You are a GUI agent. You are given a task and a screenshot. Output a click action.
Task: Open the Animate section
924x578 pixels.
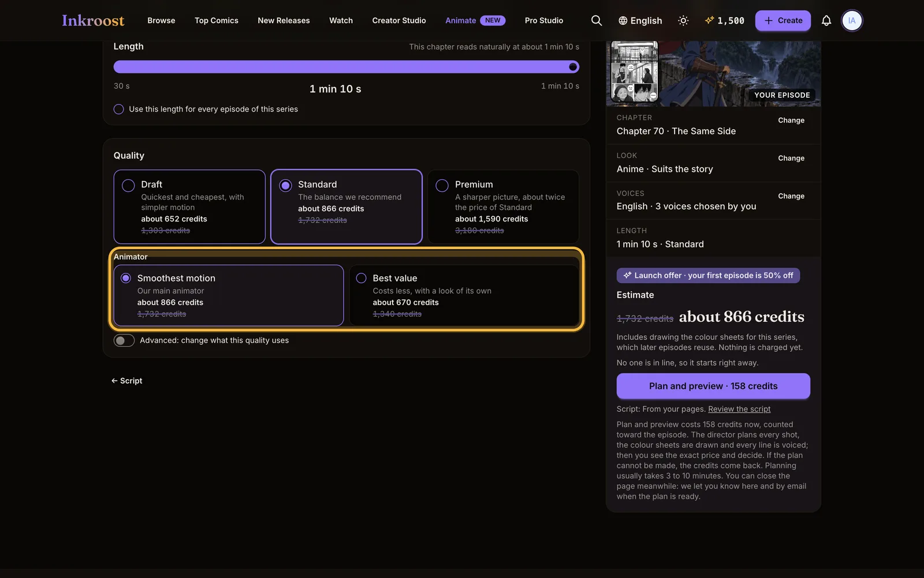coord(475,20)
